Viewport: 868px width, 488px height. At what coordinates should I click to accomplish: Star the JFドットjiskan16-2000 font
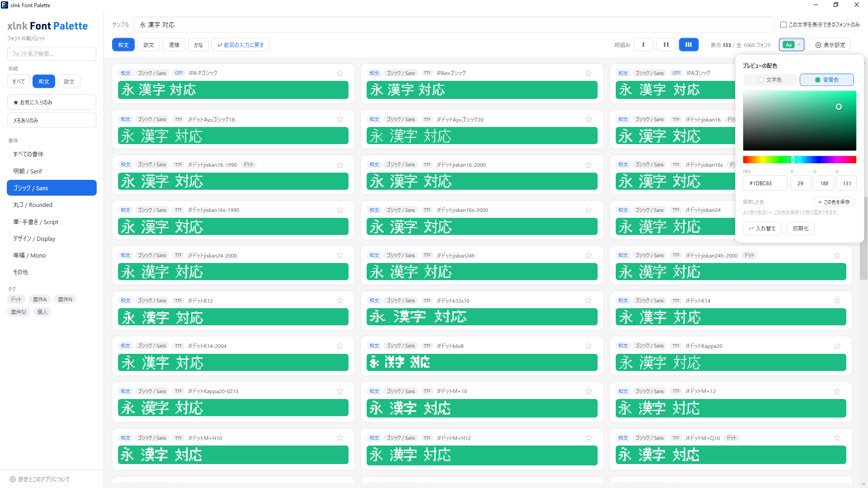pyautogui.click(x=588, y=165)
